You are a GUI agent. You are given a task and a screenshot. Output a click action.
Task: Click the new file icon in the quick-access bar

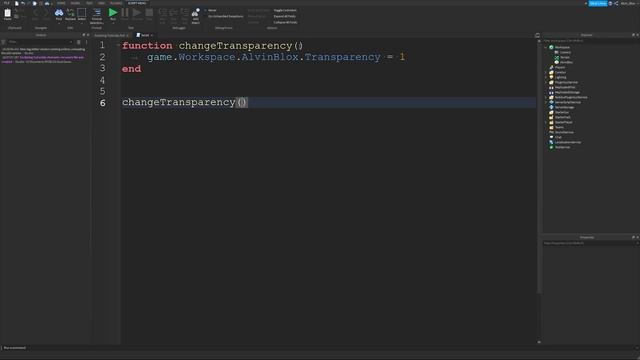tap(17, 3)
